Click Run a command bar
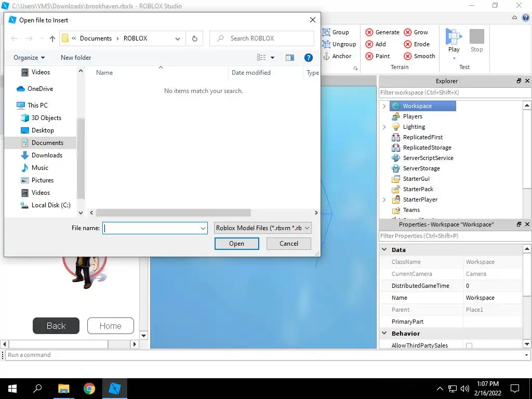532x399 pixels. coord(264,355)
